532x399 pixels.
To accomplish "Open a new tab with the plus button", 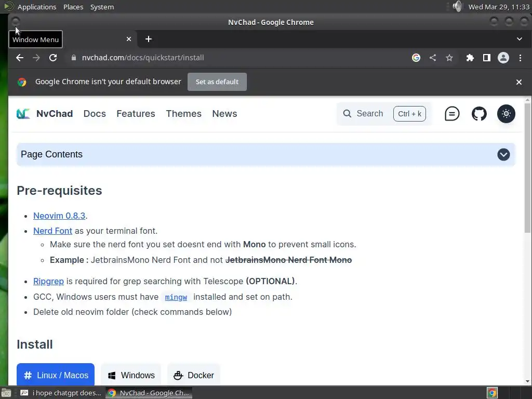I will coord(148,39).
